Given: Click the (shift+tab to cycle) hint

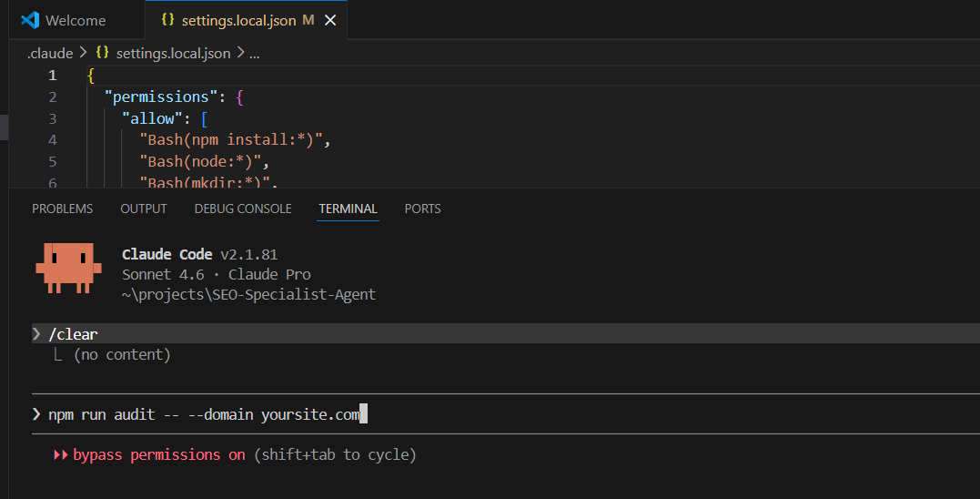Looking at the screenshot, I should [335, 455].
